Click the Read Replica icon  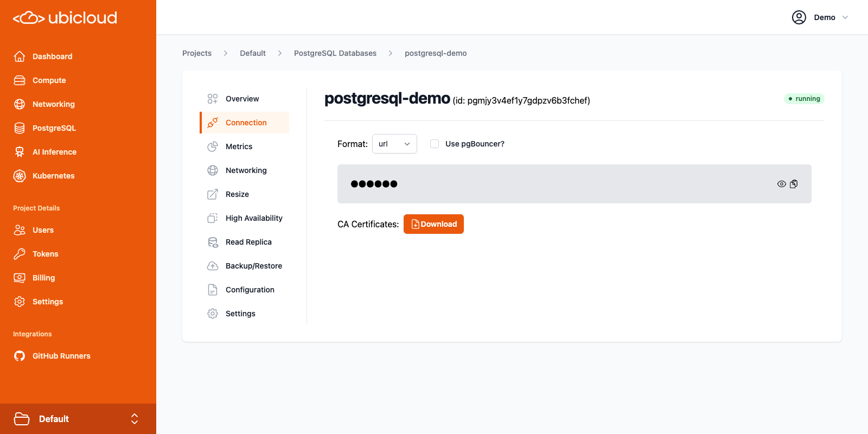pos(213,242)
